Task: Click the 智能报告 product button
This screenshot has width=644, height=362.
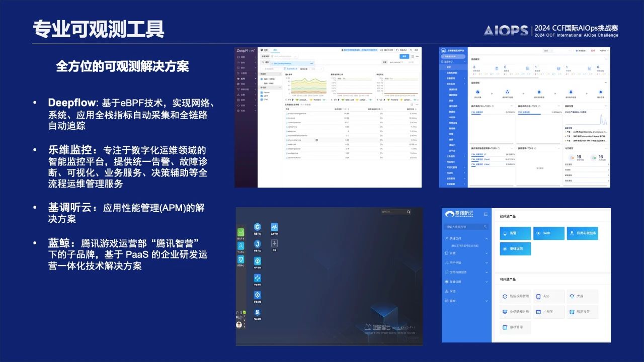Action: click(583, 312)
